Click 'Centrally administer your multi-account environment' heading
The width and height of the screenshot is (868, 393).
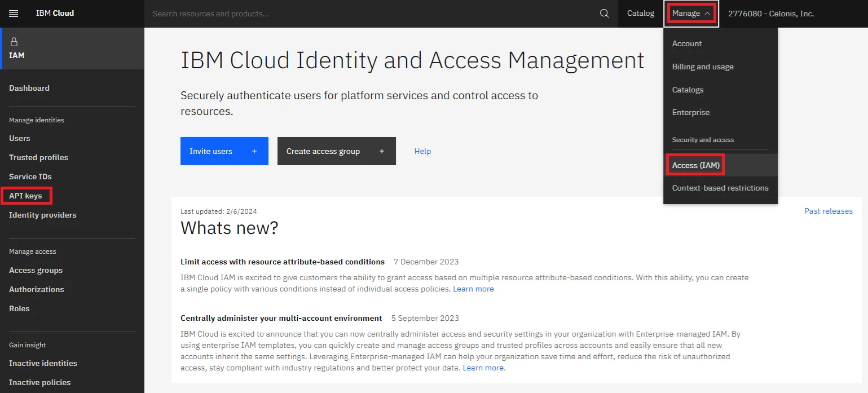point(281,318)
